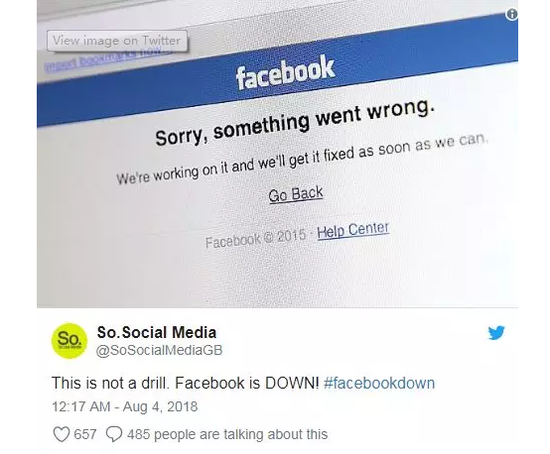Click the 657 likes count
Image resolution: width=550 pixels, height=454 pixels.
pyautogui.click(x=85, y=434)
